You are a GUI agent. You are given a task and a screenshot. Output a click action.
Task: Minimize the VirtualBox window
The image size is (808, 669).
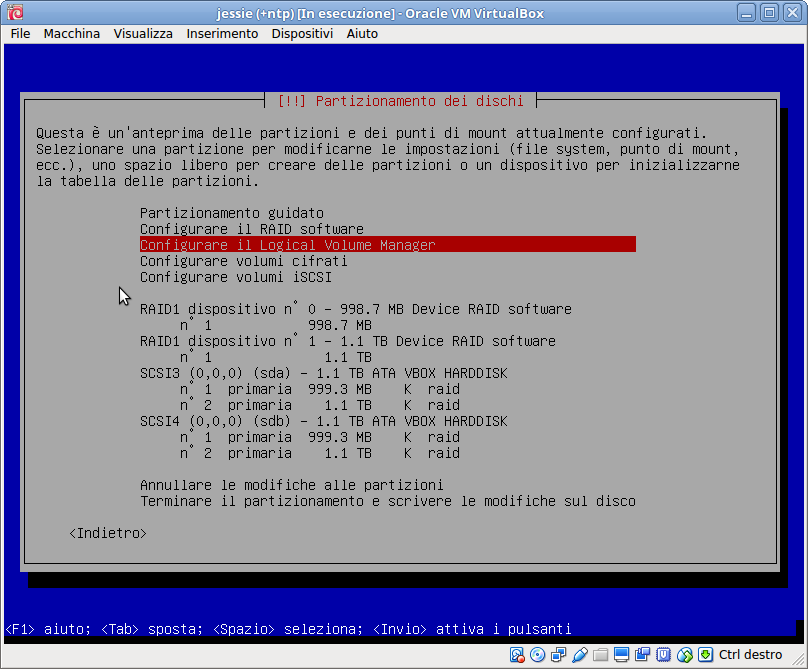746,12
